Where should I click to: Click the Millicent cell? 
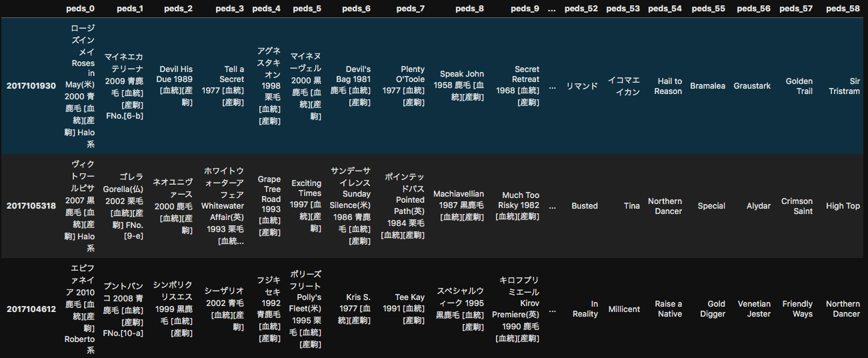(x=624, y=309)
